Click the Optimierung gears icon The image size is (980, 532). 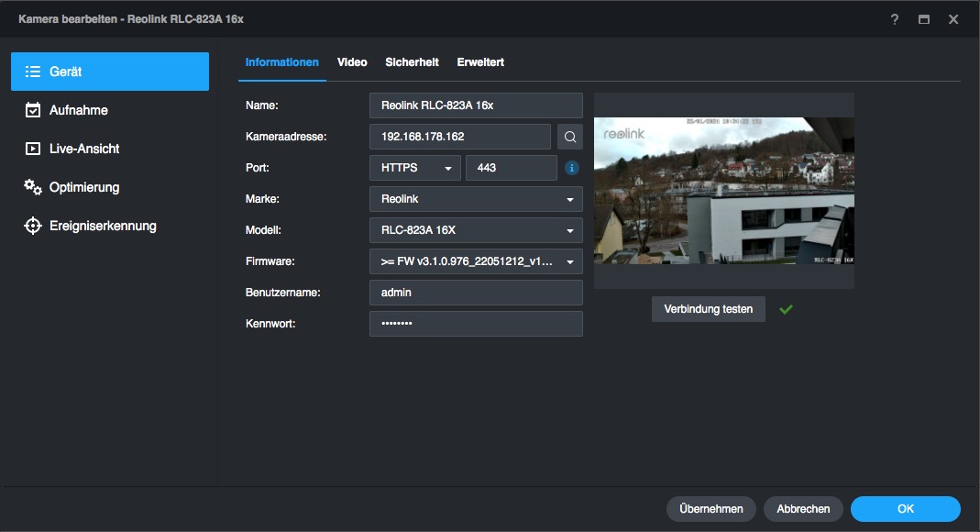33,187
